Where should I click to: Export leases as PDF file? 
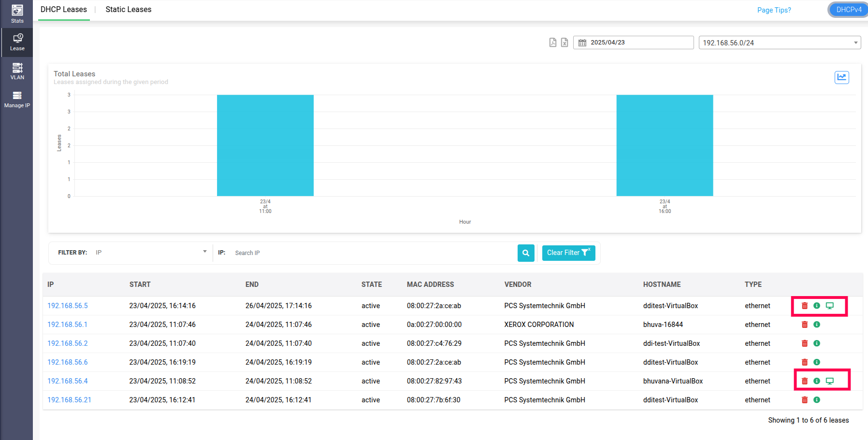click(x=553, y=43)
